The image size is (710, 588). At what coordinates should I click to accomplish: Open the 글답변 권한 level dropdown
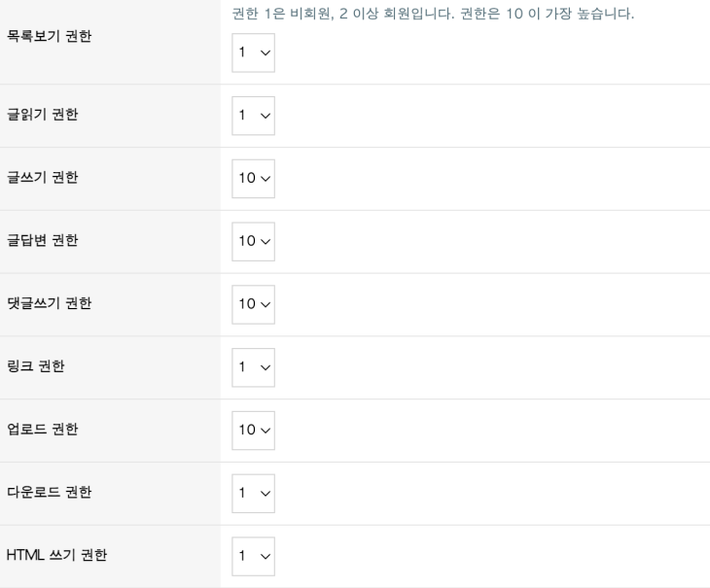253,241
